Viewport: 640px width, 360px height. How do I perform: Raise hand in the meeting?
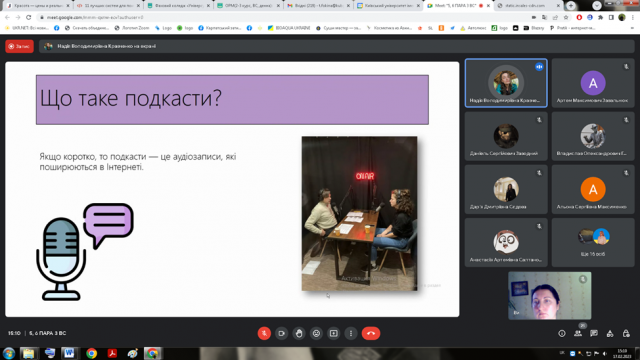(299, 333)
